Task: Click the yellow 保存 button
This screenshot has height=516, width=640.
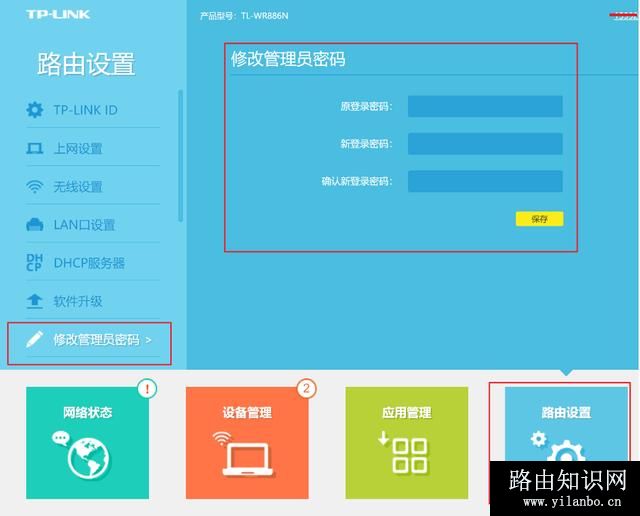Action: [x=540, y=219]
